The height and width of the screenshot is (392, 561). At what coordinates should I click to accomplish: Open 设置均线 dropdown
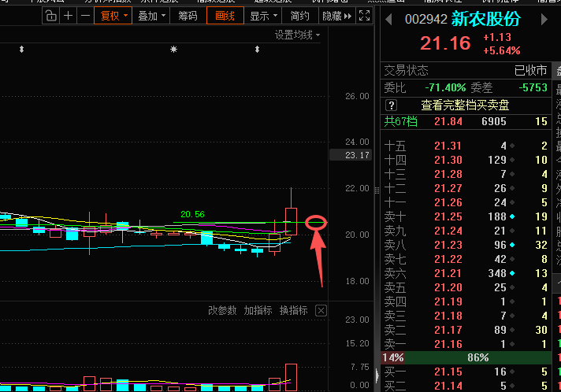tap(297, 35)
